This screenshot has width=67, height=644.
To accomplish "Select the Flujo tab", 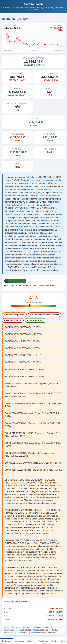I will pos(55,641).
